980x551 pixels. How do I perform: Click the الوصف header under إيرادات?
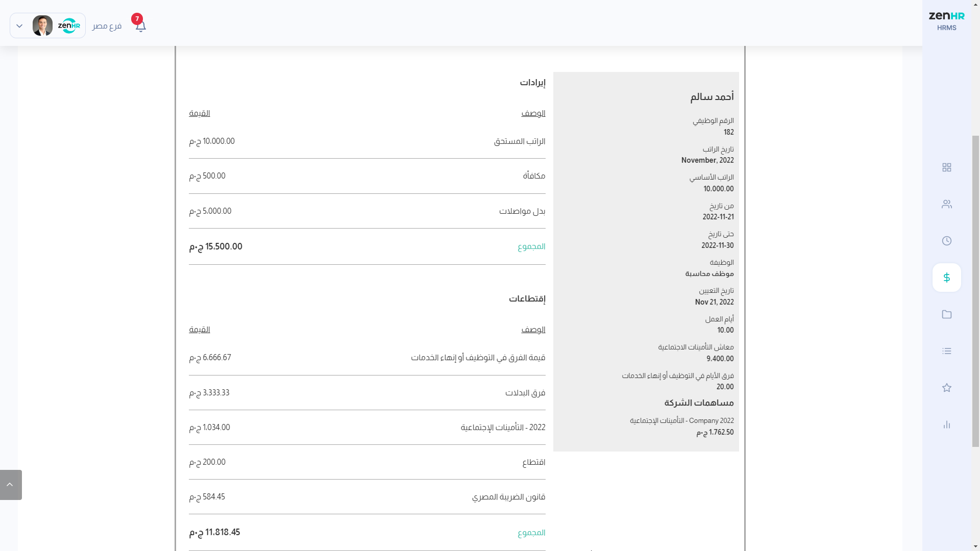click(x=533, y=113)
